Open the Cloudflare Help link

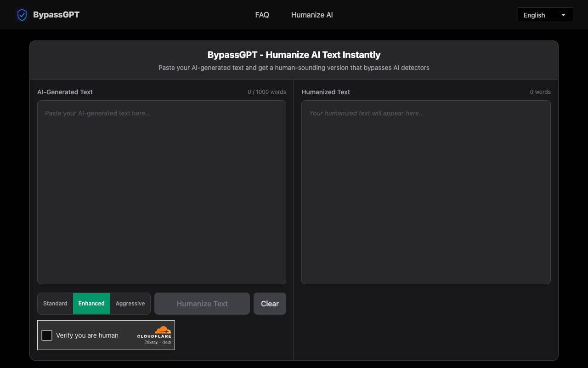tap(167, 342)
